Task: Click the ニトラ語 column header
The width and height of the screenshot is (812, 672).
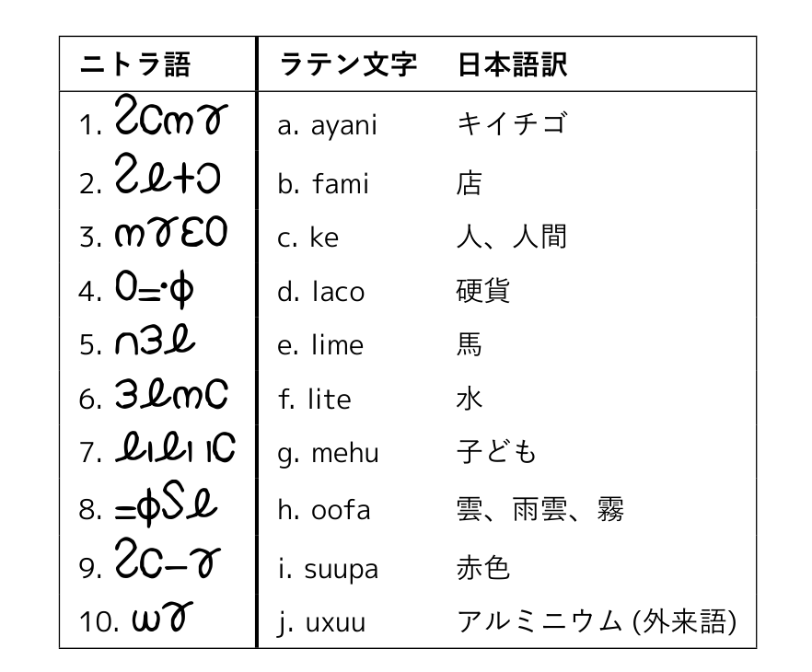Action: [x=135, y=64]
